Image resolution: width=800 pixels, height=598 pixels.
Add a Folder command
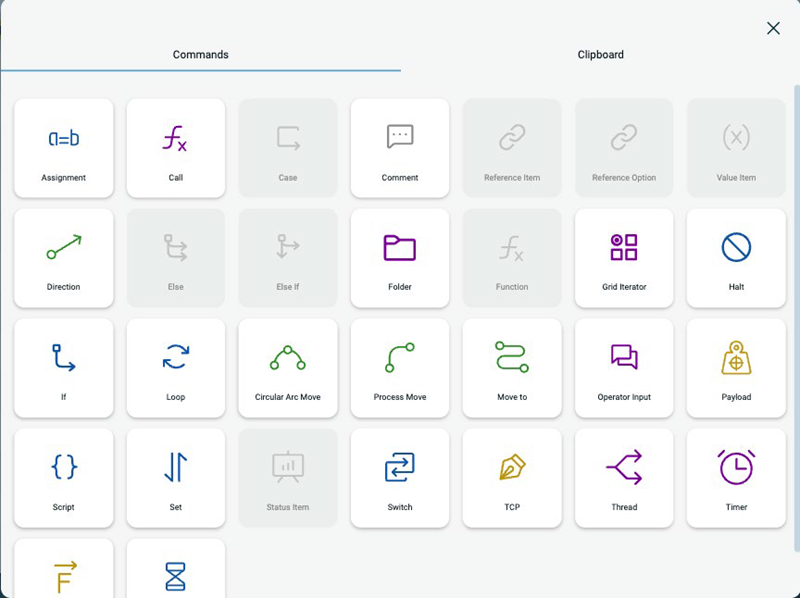point(400,258)
